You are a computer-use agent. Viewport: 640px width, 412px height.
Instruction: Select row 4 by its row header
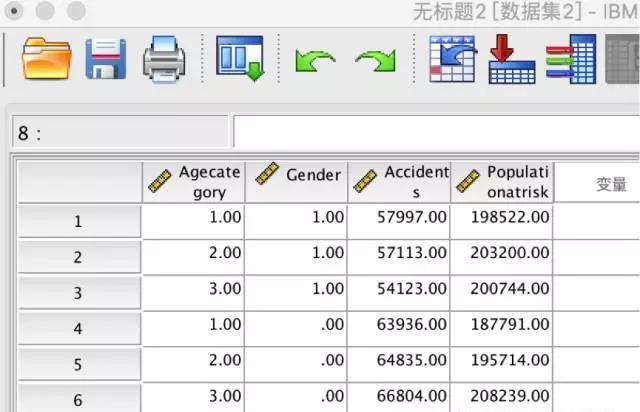click(x=78, y=327)
